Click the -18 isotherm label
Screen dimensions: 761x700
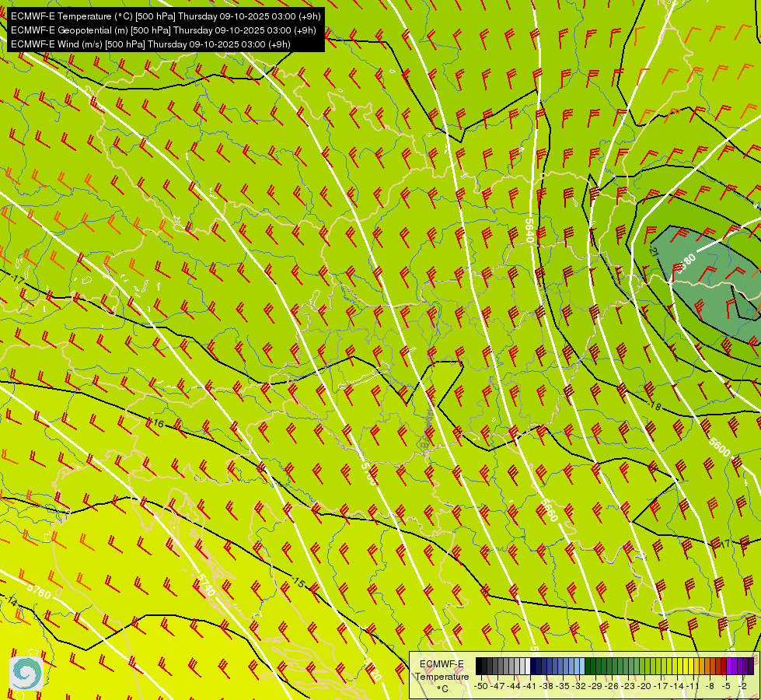pos(655,406)
